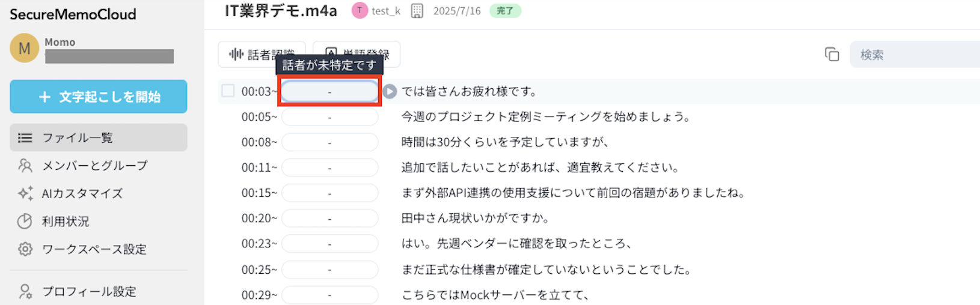Open speaker selector for 00:25 line

click(x=329, y=270)
